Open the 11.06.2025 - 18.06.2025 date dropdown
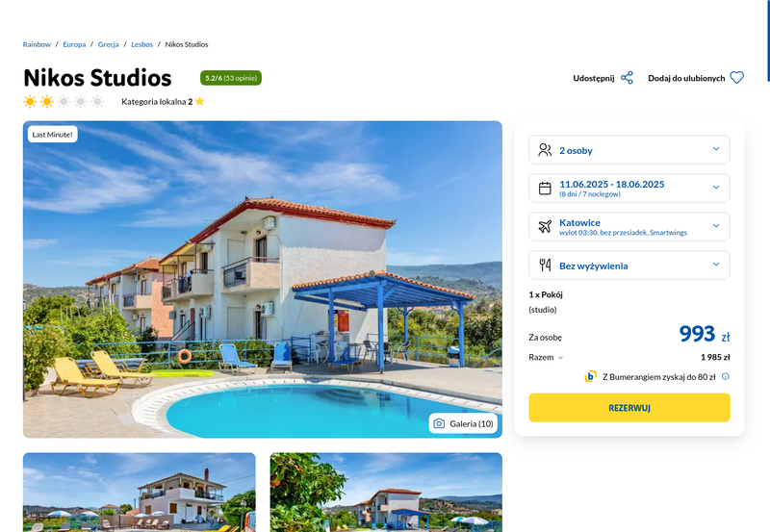Image resolution: width=770 pixels, height=532 pixels. click(629, 188)
